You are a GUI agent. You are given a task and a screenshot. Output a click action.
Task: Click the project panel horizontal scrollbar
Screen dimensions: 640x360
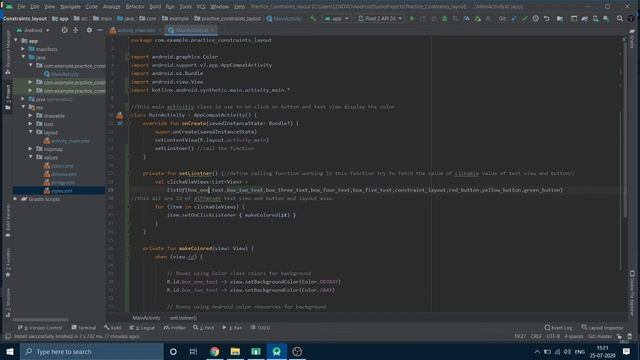41,320
